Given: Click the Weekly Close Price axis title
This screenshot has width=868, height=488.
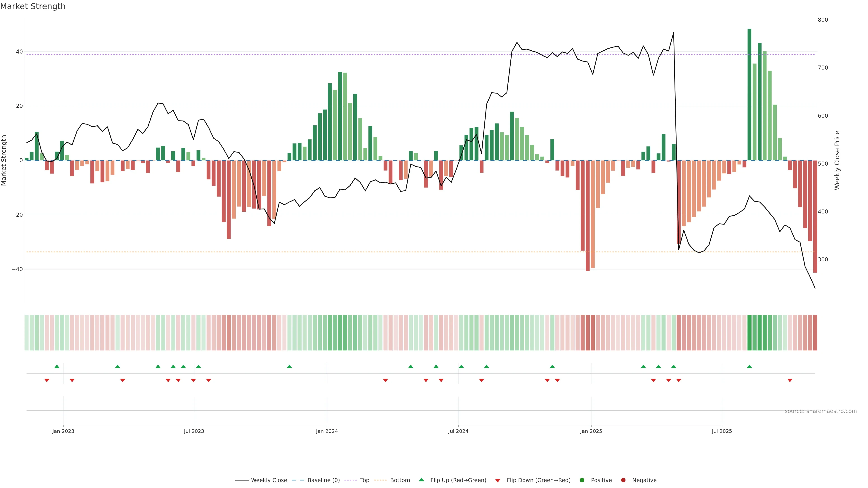Looking at the screenshot, I should [x=837, y=160].
